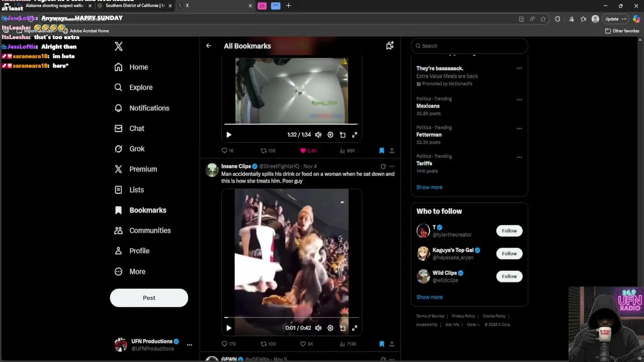Open a new browser tab
This screenshot has width=644, height=362.
(288, 6)
